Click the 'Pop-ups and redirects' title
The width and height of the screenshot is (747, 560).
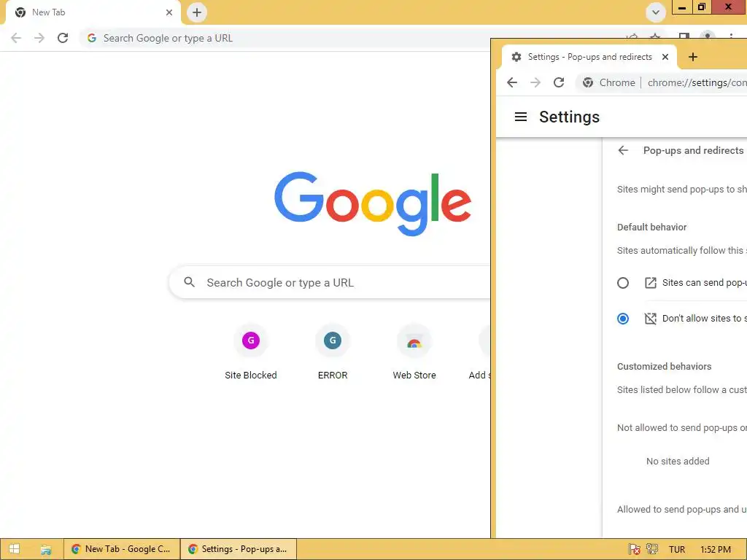[693, 150]
